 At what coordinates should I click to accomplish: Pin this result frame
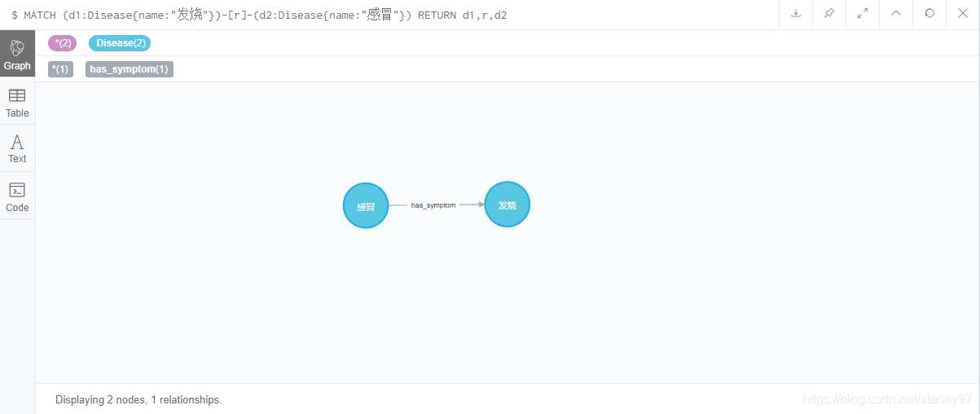click(829, 14)
